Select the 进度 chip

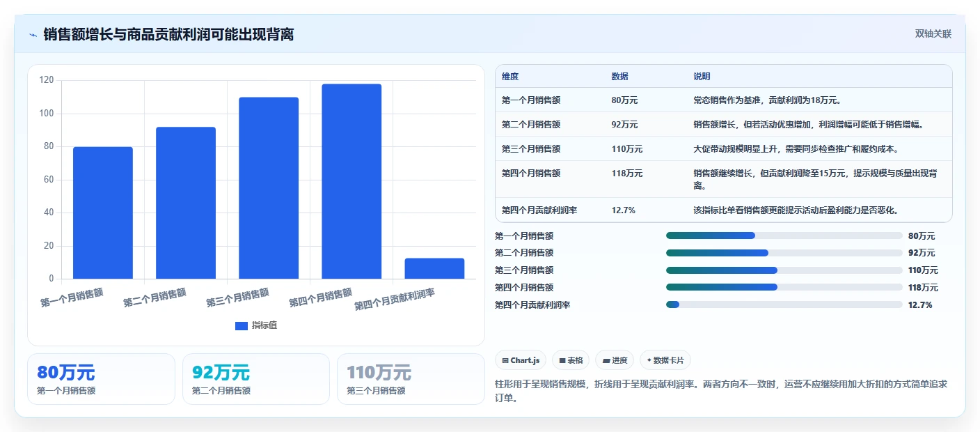[x=615, y=360]
